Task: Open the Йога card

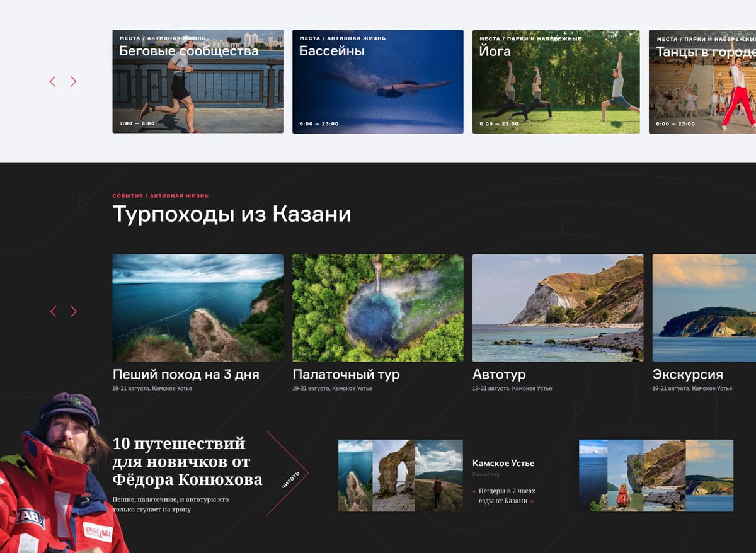Action: click(556, 81)
